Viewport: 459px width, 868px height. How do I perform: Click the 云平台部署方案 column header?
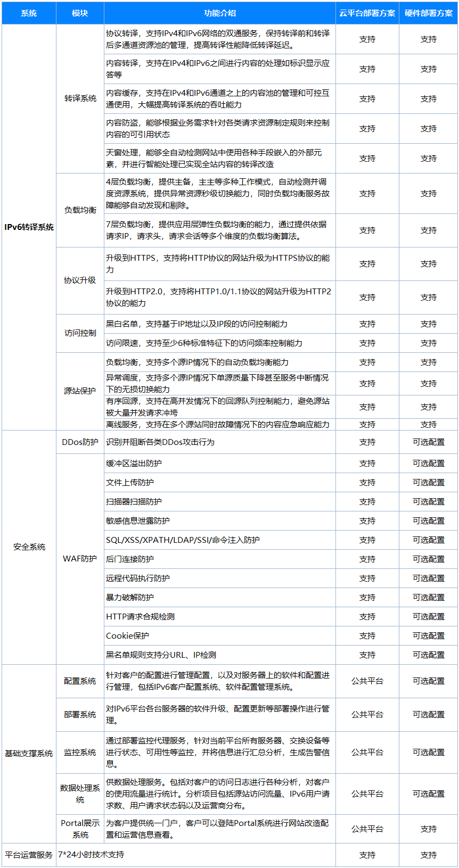pos(367,13)
